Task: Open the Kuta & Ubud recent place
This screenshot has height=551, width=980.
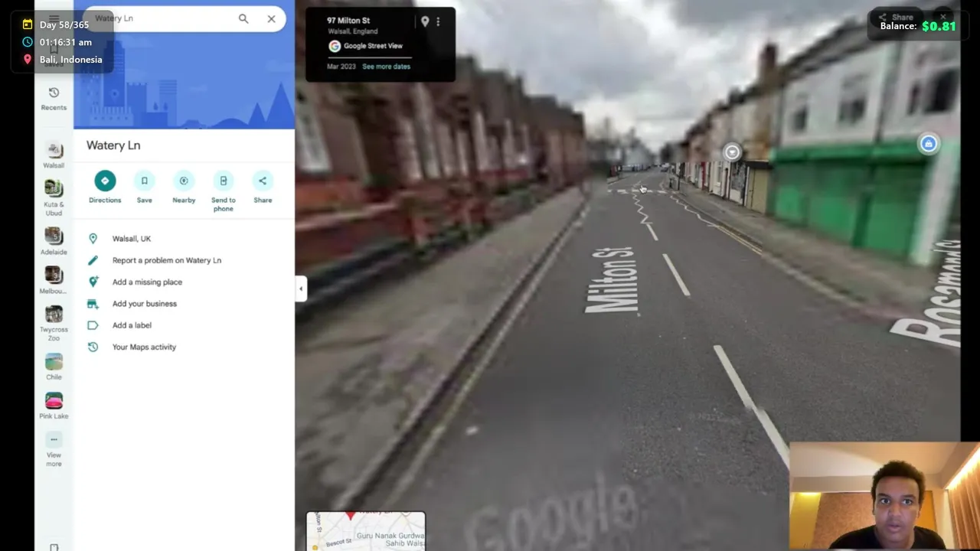Action: 54,198
